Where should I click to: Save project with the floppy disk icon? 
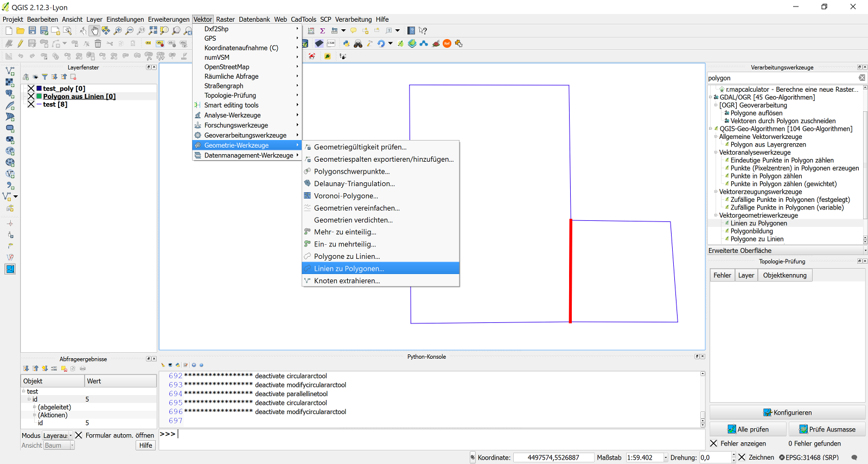[x=33, y=31]
